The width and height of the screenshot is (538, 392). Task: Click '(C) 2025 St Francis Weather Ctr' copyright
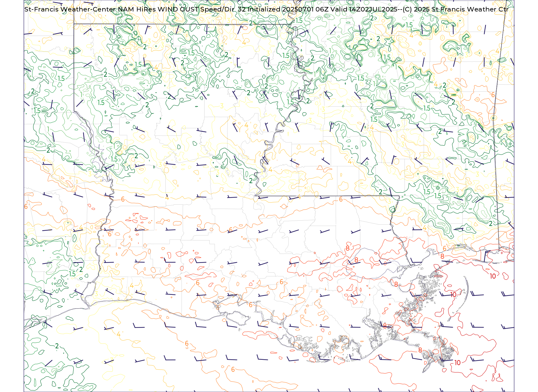455,9
